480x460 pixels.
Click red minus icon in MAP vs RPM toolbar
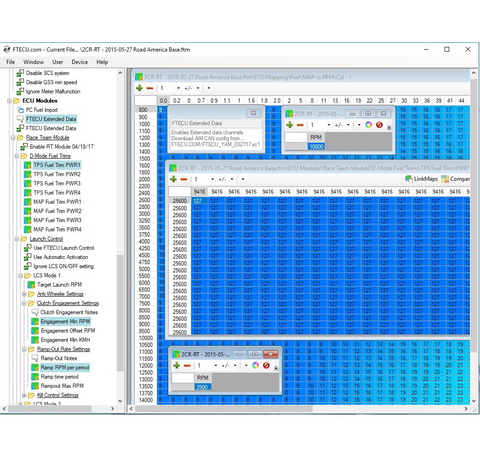pos(150,88)
